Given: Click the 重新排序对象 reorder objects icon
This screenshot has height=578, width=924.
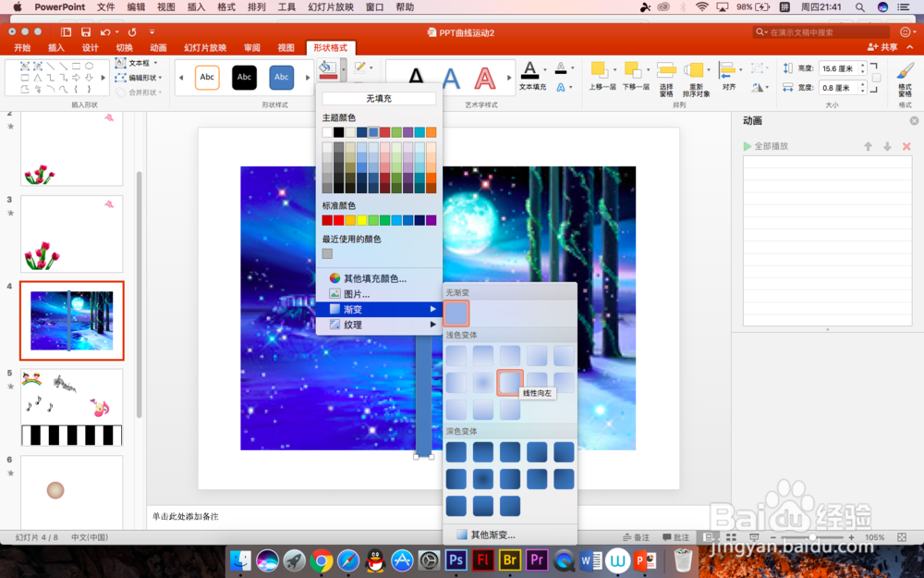Looking at the screenshot, I should point(694,70).
